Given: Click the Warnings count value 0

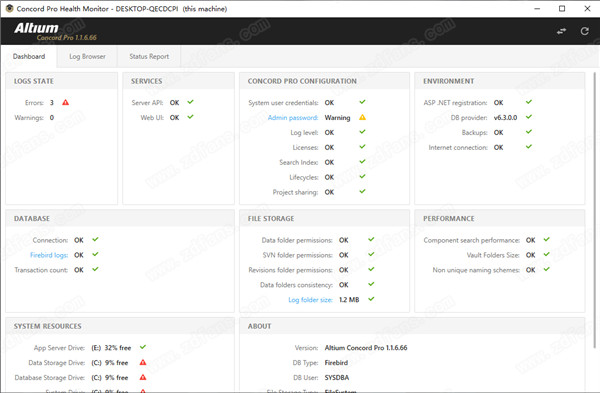Looking at the screenshot, I should point(52,117).
